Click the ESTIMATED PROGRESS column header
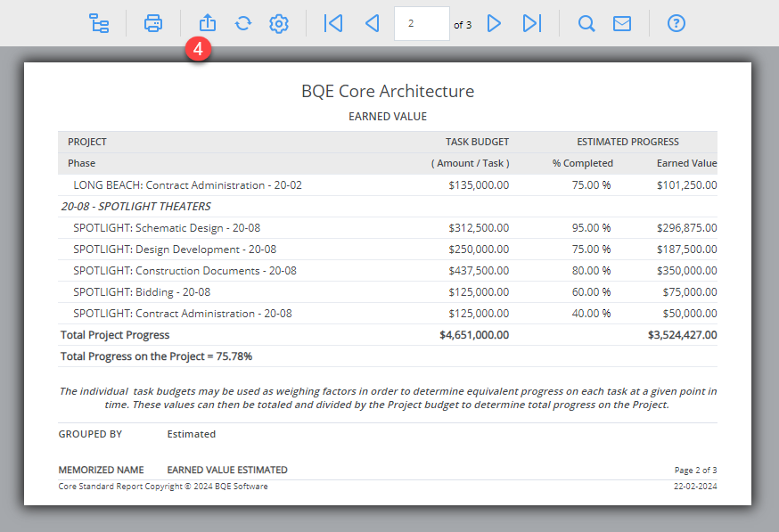The image size is (779, 532). pos(628,142)
